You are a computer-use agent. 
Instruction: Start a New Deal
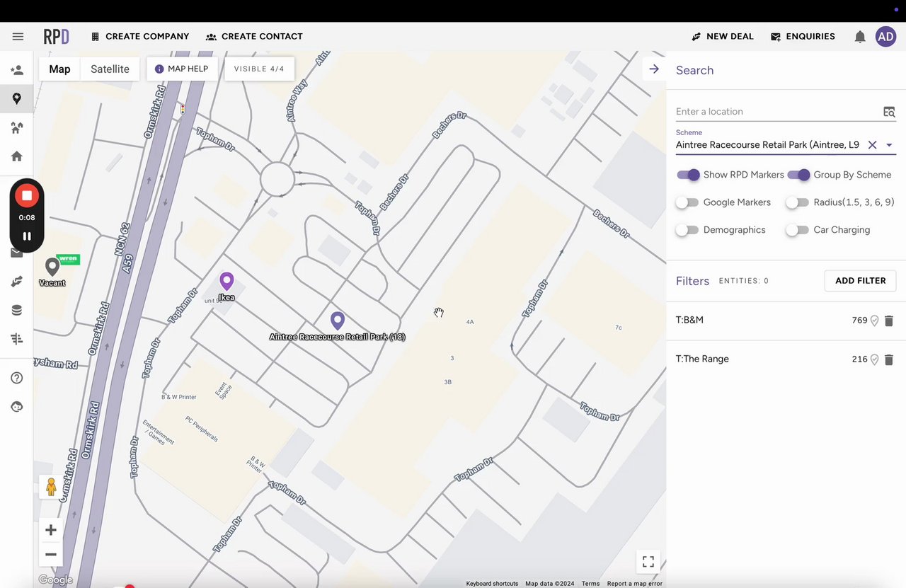(723, 37)
